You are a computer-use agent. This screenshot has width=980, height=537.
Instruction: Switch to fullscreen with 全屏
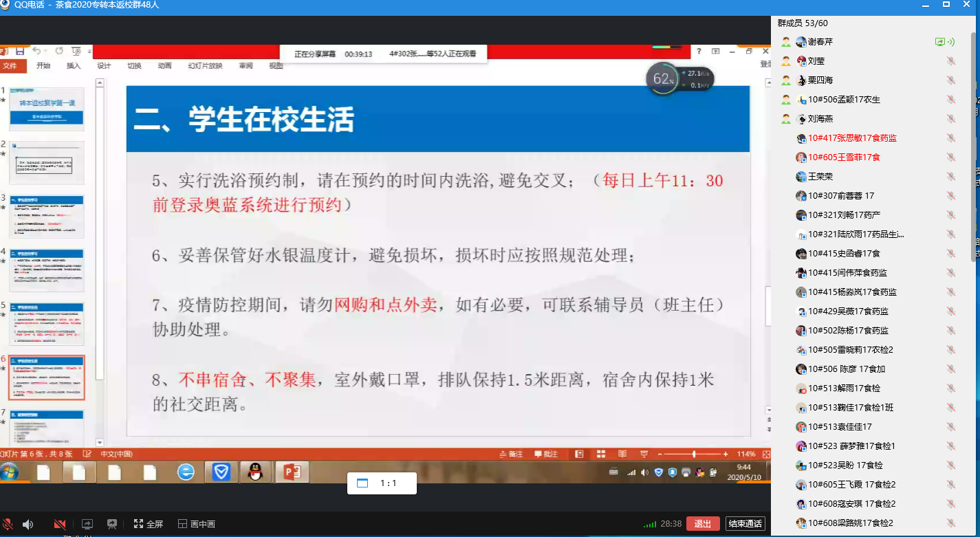pyautogui.click(x=149, y=524)
